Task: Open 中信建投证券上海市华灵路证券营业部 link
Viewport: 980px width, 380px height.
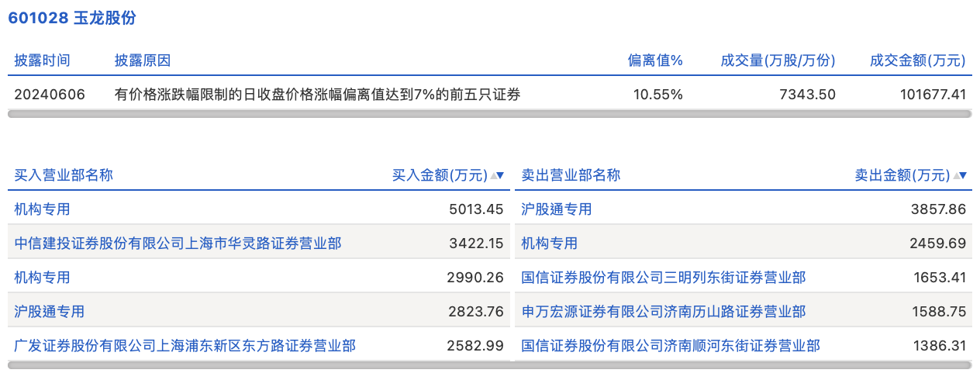Action: tap(178, 244)
